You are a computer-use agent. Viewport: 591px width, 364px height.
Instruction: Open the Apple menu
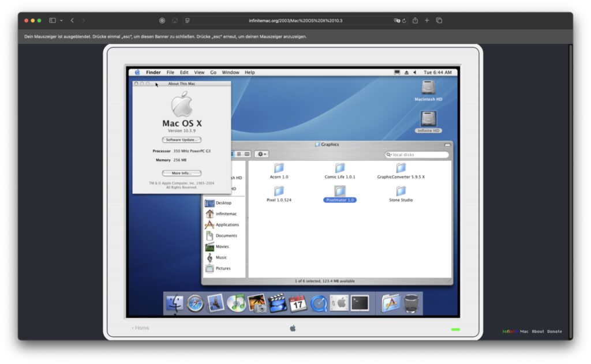(x=137, y=73)
